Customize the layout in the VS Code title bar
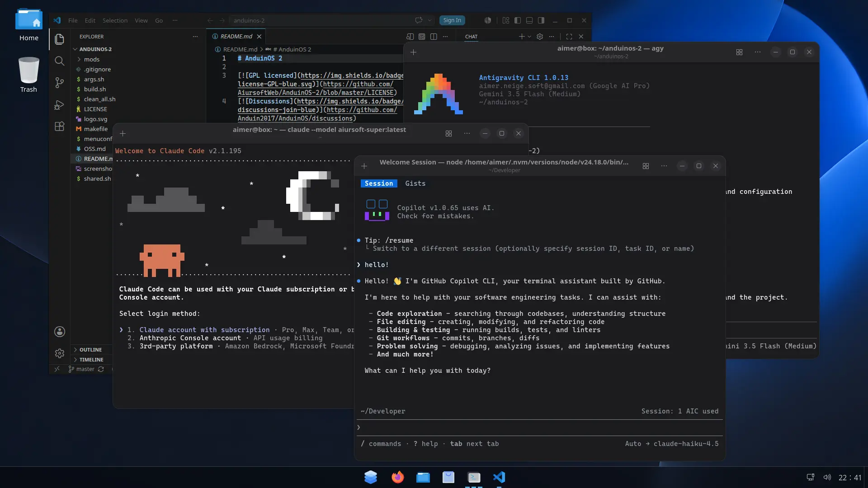The image size is (868, 488). [506, 20]
